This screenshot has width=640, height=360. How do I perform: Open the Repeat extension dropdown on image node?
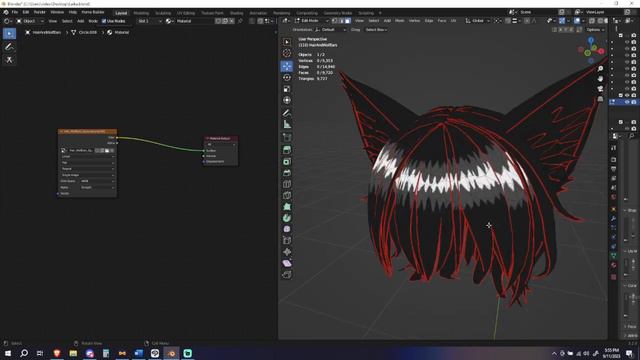[87, 169]
